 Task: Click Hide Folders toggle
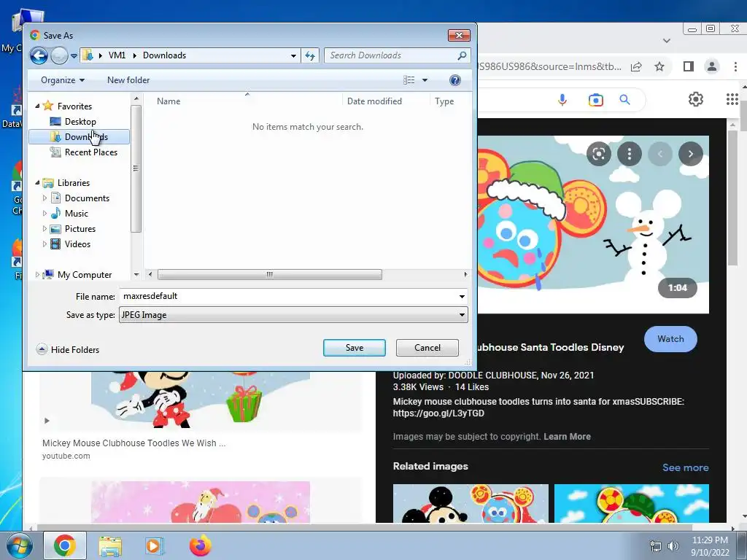tap(68, 349)
